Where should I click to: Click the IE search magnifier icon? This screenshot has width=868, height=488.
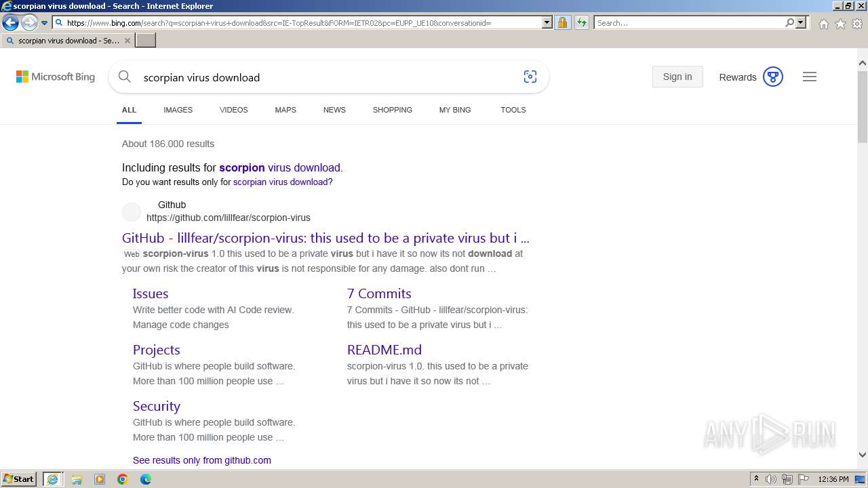789,22
